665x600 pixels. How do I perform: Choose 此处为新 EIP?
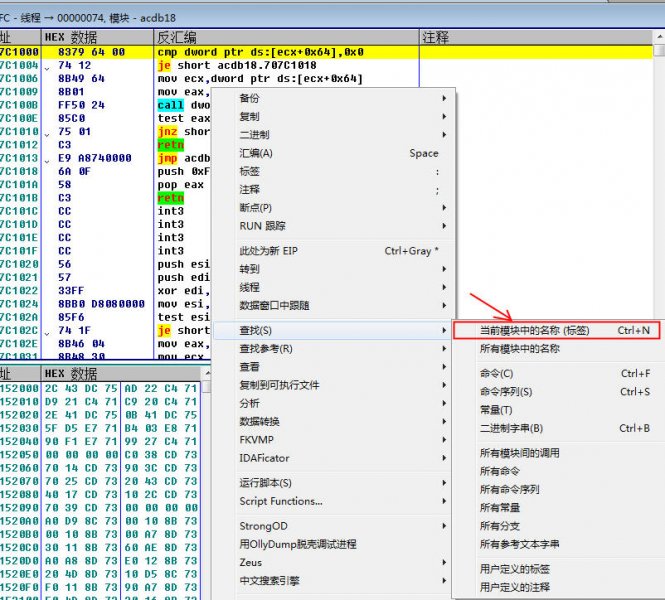click(333, 251)
